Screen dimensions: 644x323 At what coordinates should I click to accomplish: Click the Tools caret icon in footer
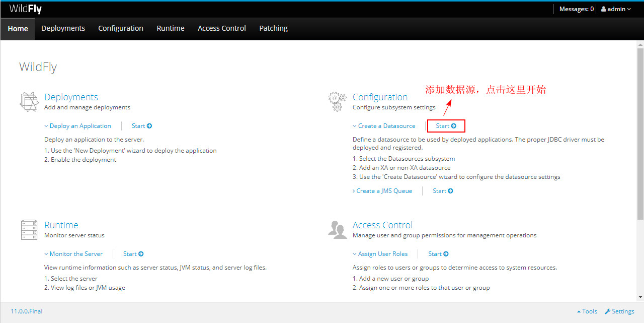pos(579,311)
